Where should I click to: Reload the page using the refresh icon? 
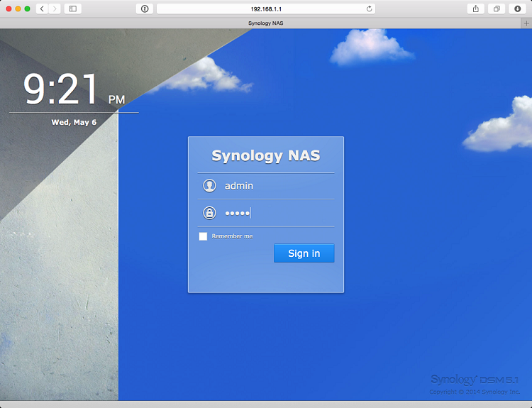pos(369,9)
